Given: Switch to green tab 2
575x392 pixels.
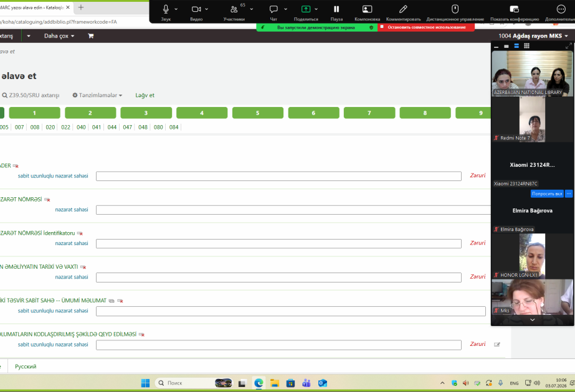Looking at the screenshot, I should [x=90, y=113].
